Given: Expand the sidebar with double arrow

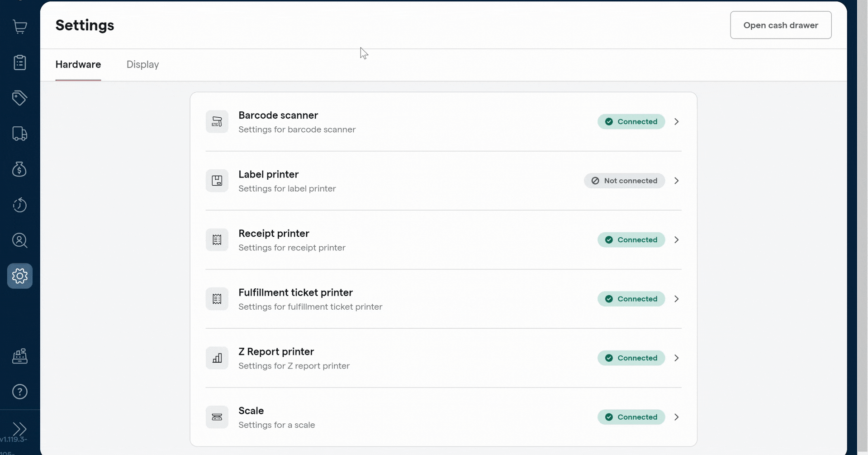Looking at the screenshot, I should (20, 429).
